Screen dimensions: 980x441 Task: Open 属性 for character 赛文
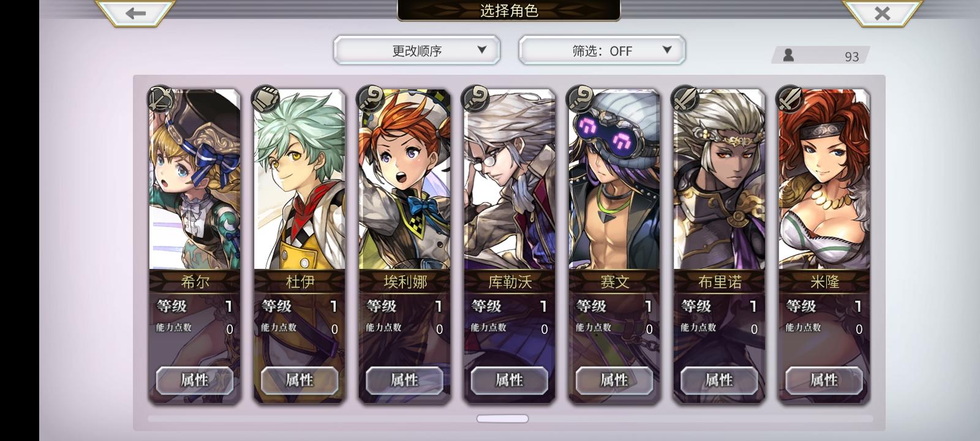[614, 380]
